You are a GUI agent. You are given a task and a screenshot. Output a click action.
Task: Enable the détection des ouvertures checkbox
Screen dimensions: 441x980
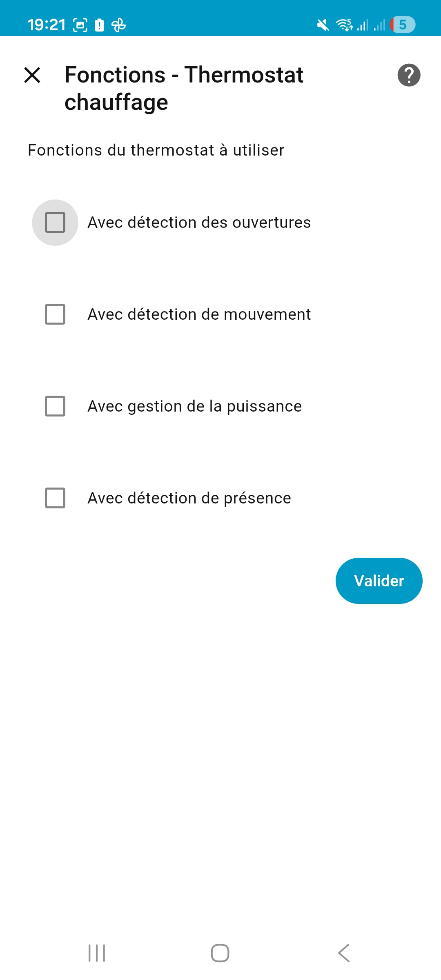[x=55, y=223]
